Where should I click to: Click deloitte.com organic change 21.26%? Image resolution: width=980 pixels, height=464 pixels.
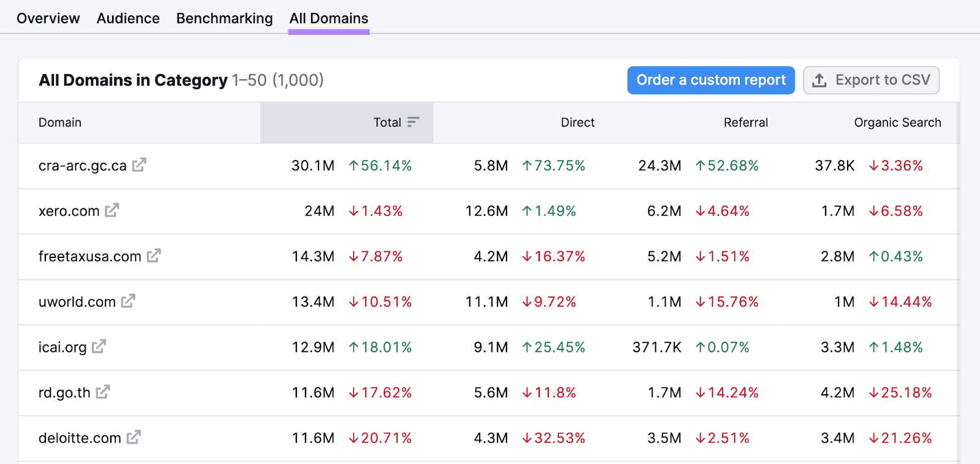[x=900, y=438]
